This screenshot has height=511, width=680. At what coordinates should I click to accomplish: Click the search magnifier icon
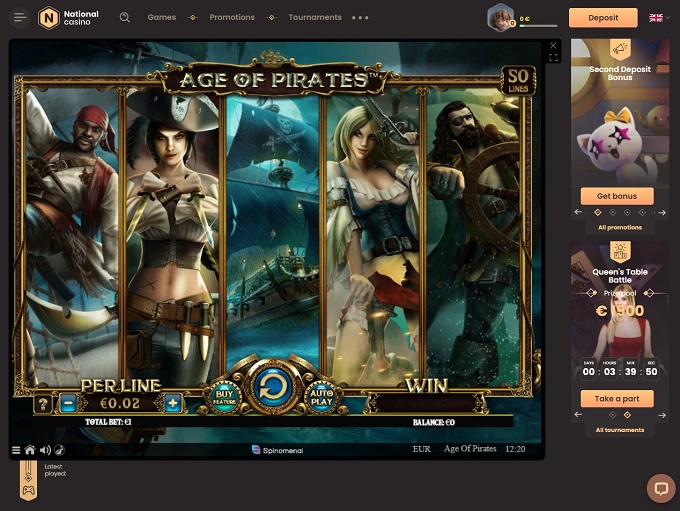[125, 17]
